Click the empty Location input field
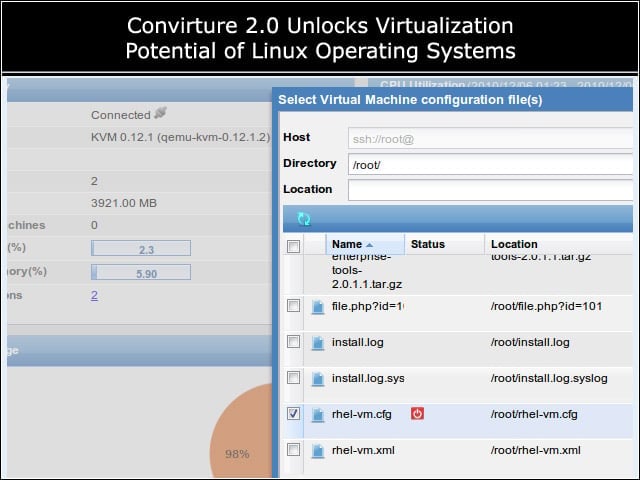640x480 pixels. pyautogui.click(x=490, y=190)
